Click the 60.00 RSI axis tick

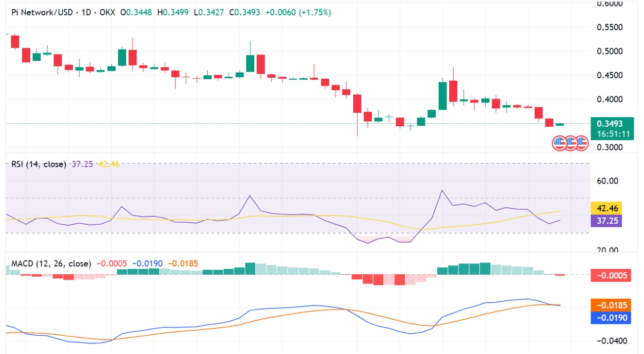click(607, 181)
